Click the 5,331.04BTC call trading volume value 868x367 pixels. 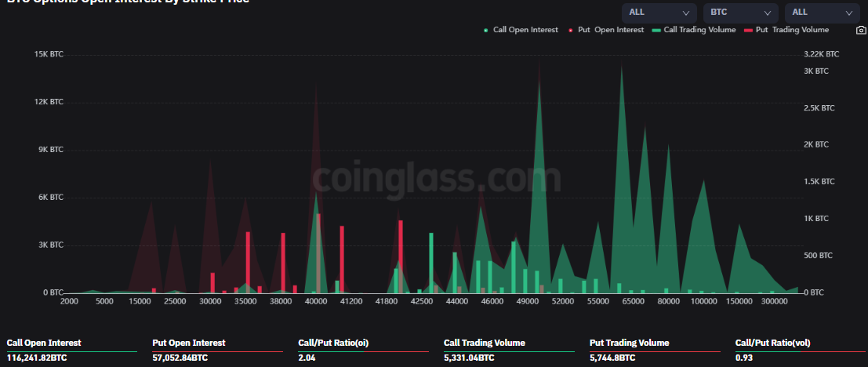[x=469, y=358]
